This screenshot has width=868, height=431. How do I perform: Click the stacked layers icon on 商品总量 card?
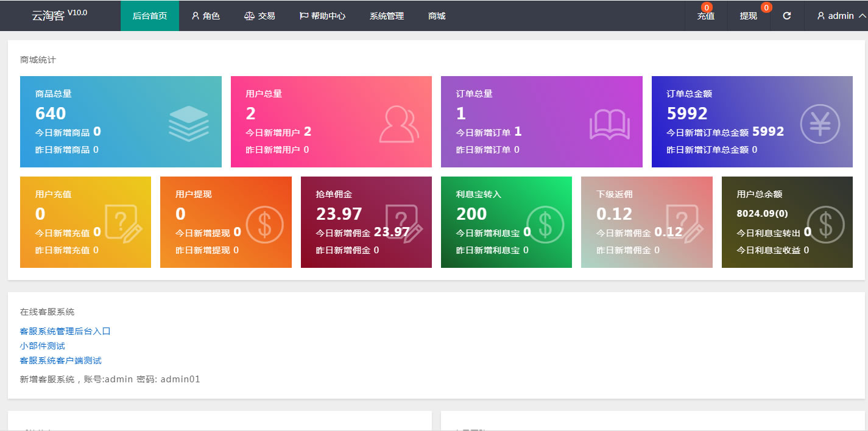(189, 124)
